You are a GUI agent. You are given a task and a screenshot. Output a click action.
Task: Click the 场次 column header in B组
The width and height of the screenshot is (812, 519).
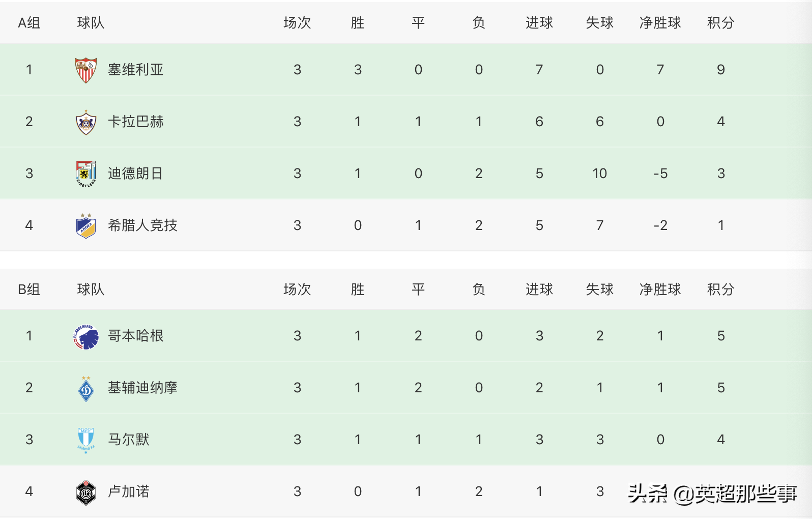pos(297,290)
